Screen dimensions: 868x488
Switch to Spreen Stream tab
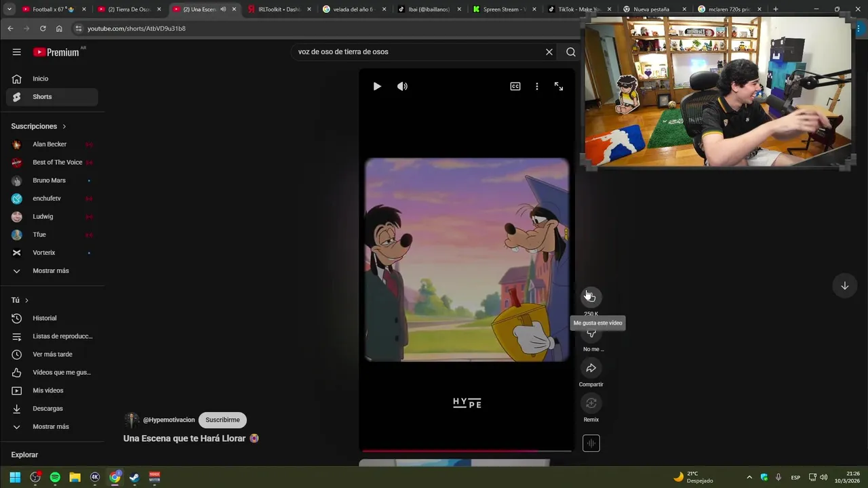(x=505, y=9)
